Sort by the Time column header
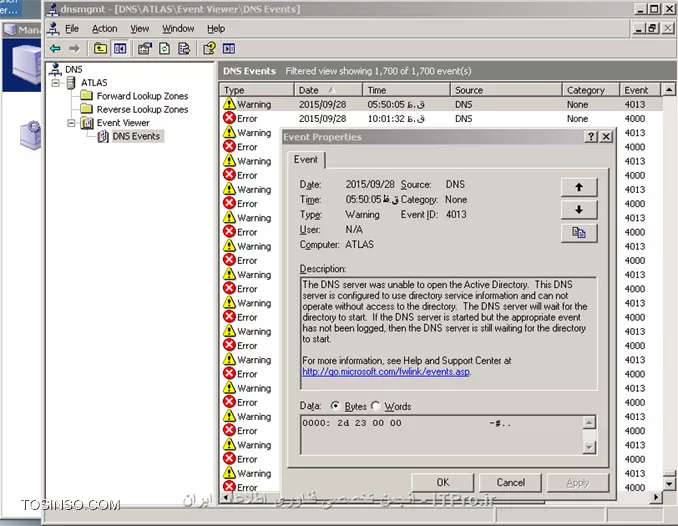This screenshot has width=678, height=526. coord(406,90)
